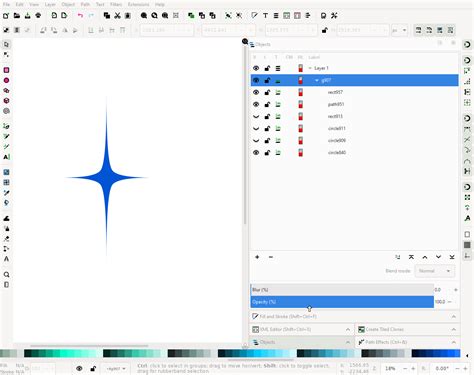Image resolution: width=474 pixels, height=375 pixels.
Task: Open the Extensions menu
Action: click(138, 4)
